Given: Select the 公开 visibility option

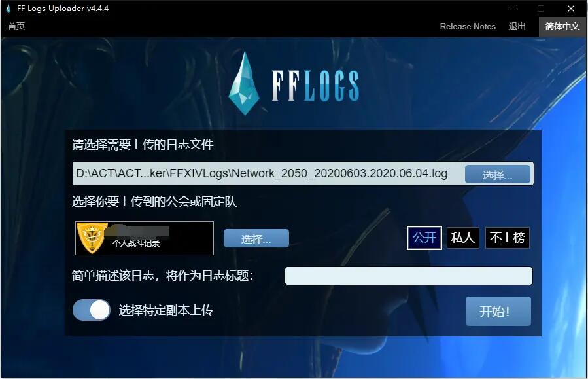Looking at the screenshot, I should point(424,238).
